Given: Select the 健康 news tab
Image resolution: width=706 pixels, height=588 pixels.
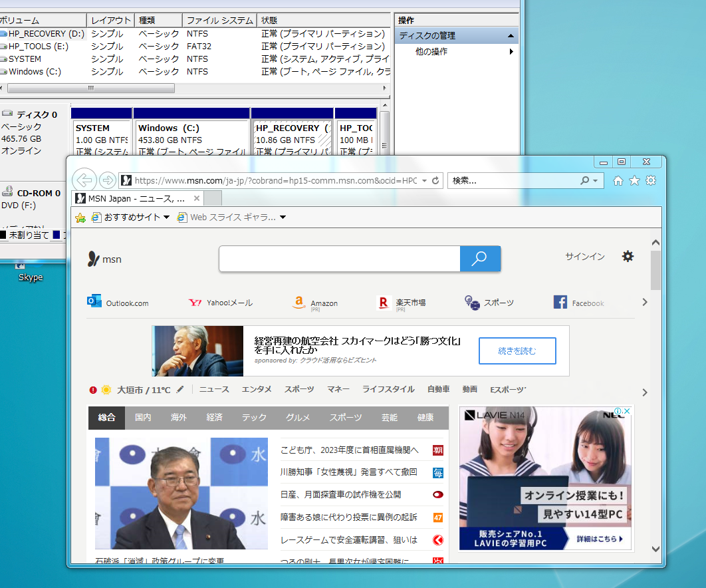Looking at the screenshot, I should 425,417.
